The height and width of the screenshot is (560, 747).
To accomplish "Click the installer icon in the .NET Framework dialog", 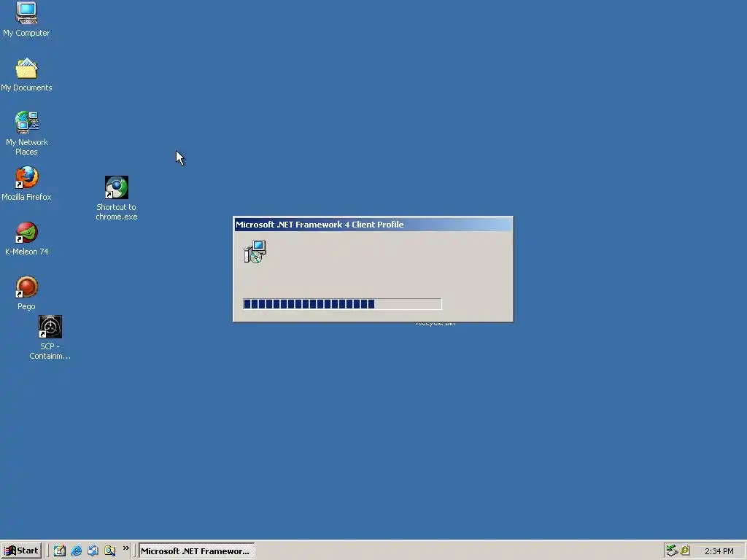I will pos(255,252).
